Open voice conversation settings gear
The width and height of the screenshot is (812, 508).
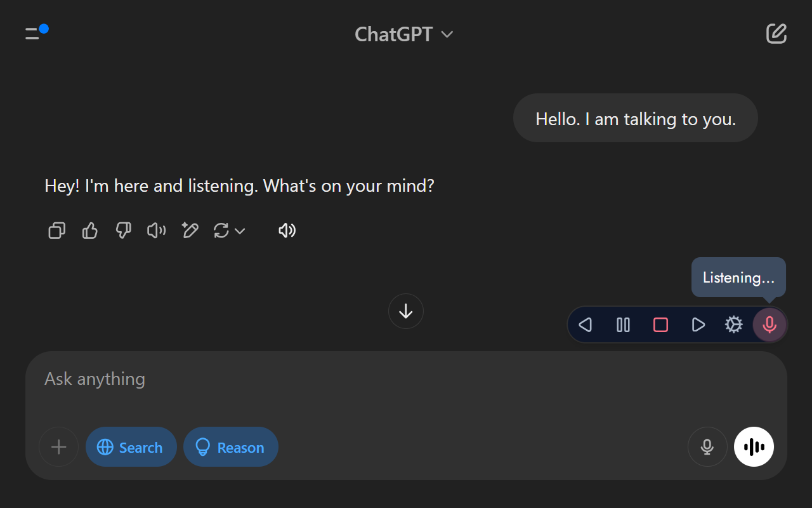click(x=733, y=324)
